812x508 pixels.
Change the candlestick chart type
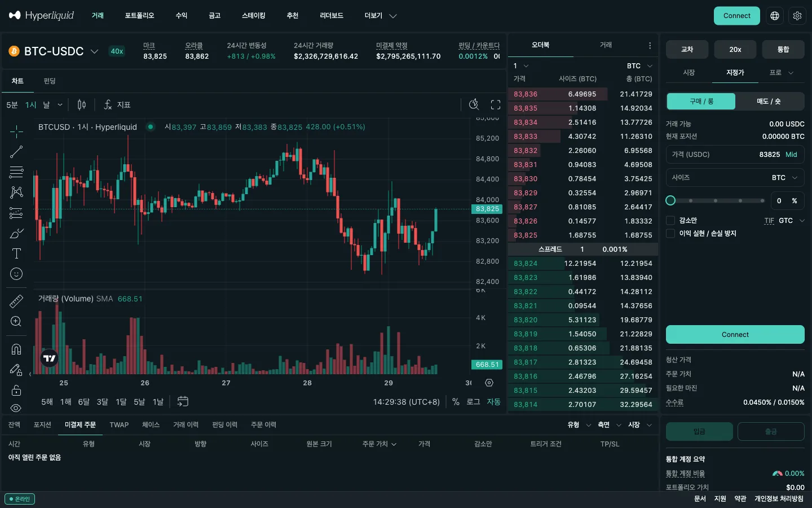point(82,104)
